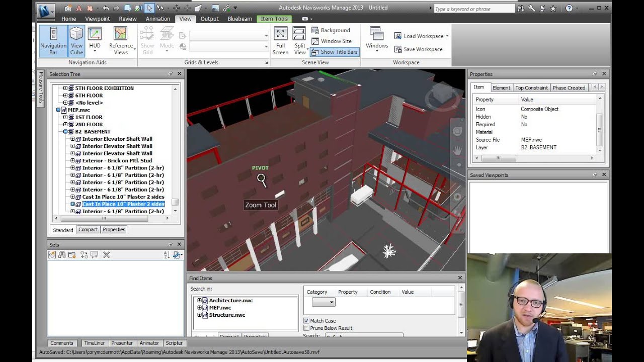Open the Animation ribbon tab
The width and height of the screenshot is (644, 362).
click(x=158, y=19)
